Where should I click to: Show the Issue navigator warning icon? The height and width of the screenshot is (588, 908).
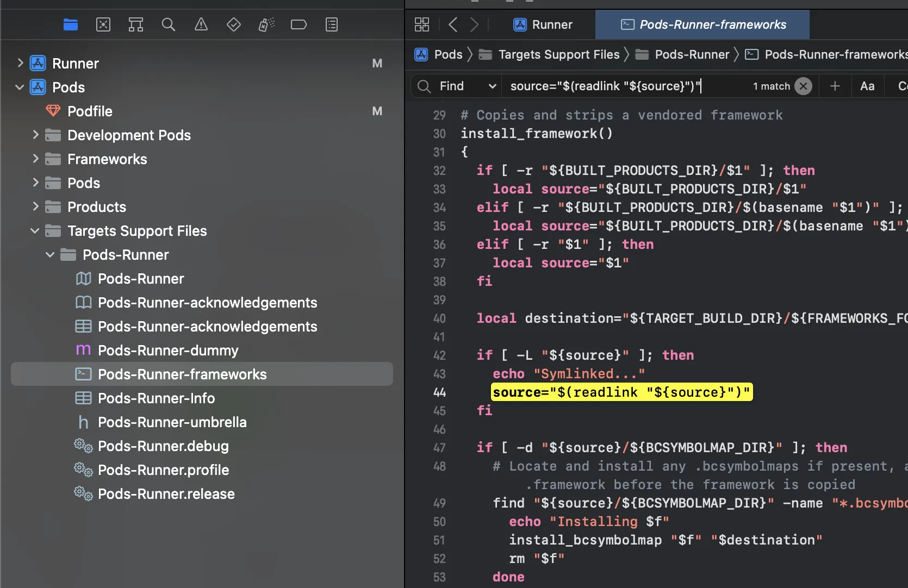coord(201,24)
